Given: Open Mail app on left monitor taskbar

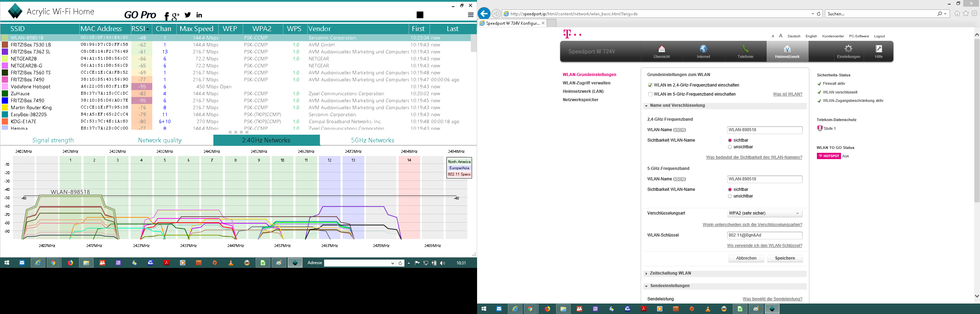Looking at the screenshot, I should [x=22, y=263].
